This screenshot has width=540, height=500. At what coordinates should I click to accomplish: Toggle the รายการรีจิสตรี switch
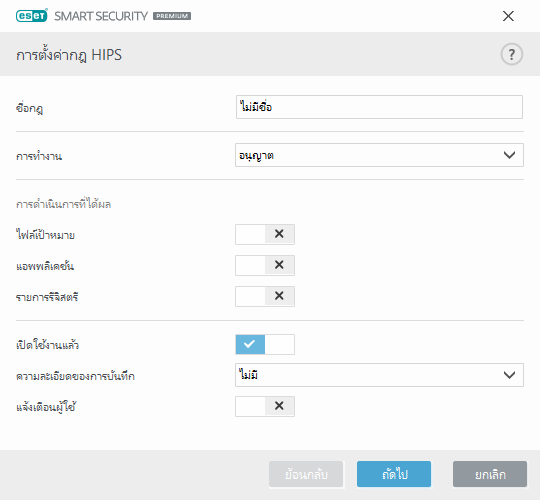pyautogui.click(x=265, y=296)
